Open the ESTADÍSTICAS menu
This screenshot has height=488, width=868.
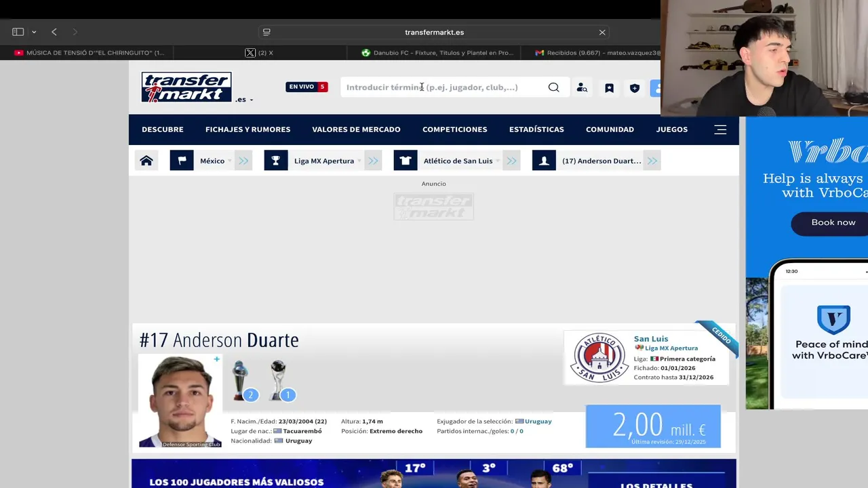[x=536, y=129]
